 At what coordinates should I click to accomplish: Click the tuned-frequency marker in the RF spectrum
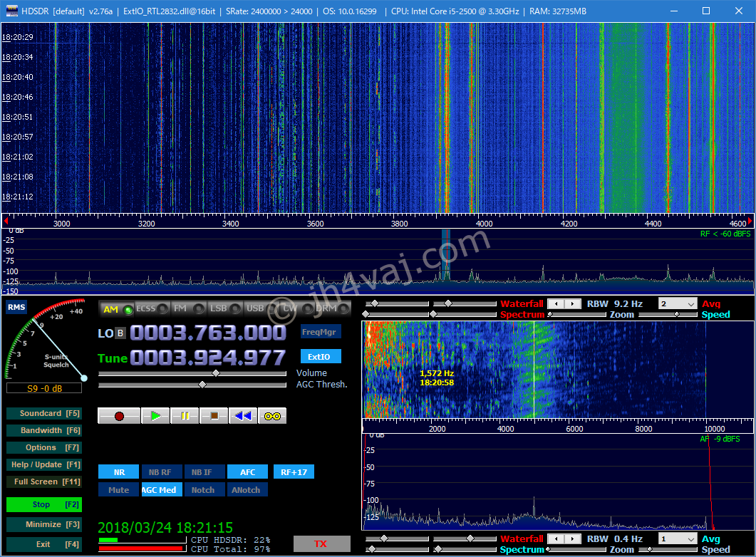pyautogui.click(x=446, y=256)
